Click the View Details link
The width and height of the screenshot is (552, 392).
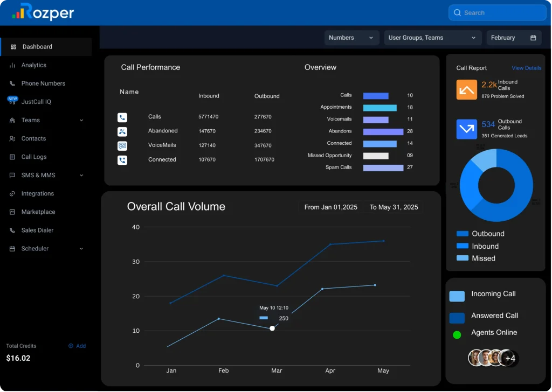coord(526,68)
